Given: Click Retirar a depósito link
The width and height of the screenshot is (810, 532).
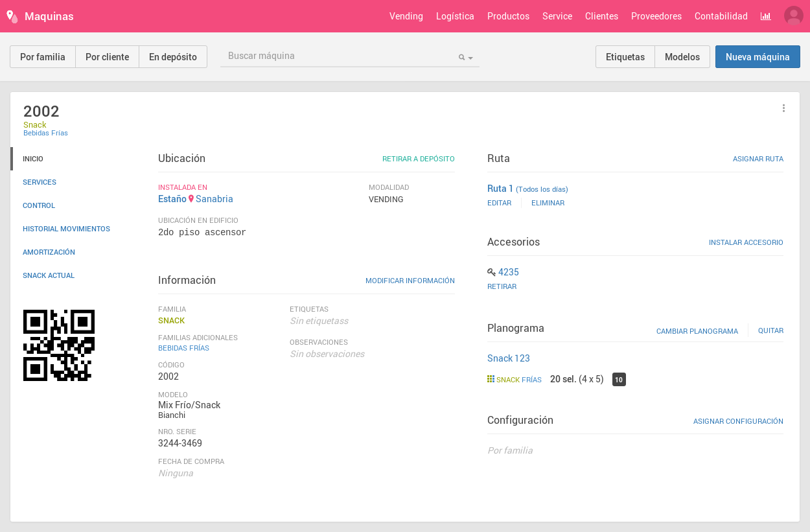Looking at the screenshot, I should tap(418, 159).
